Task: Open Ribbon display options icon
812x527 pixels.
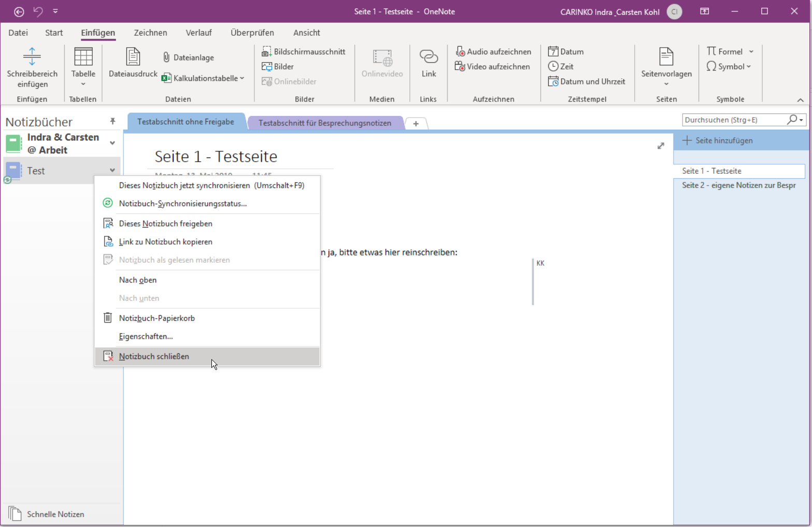Action: [x=705, y=11]
